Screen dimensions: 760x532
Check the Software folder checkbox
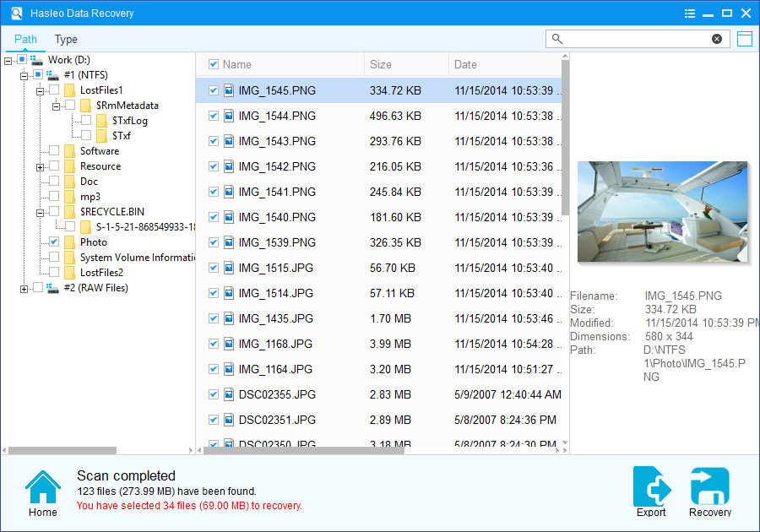[54, 150]
